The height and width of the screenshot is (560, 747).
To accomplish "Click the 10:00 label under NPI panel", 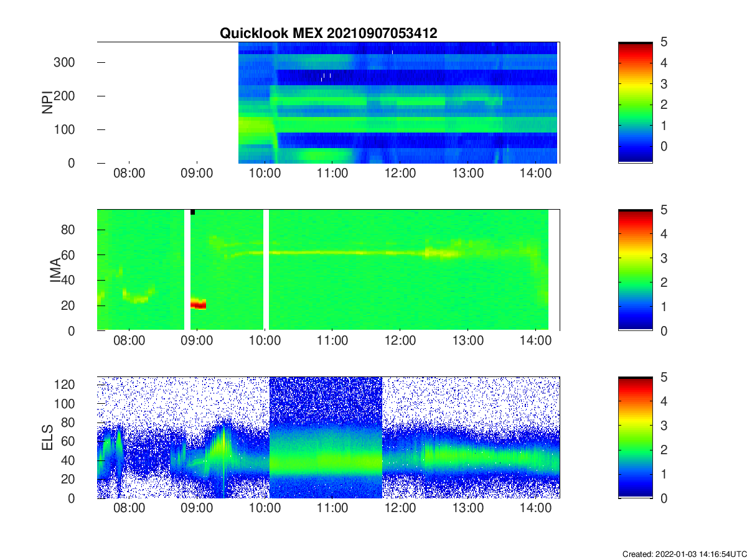I will 265,174.
